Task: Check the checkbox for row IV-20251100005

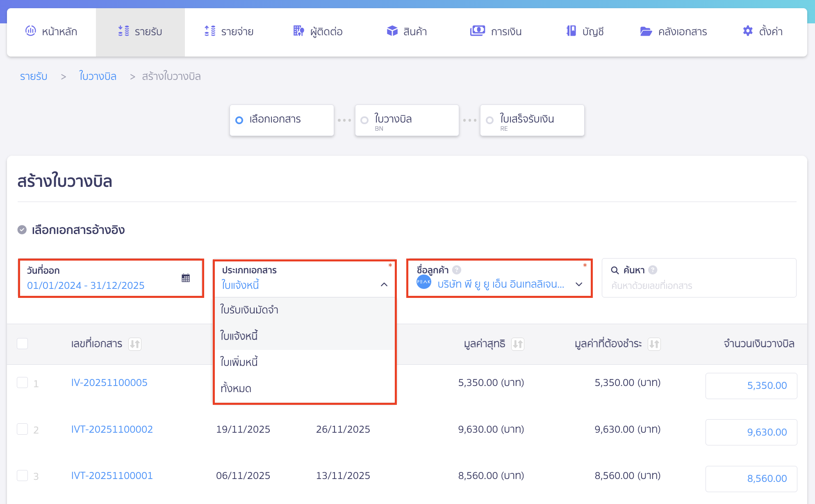Action: [x=23, y=383]
